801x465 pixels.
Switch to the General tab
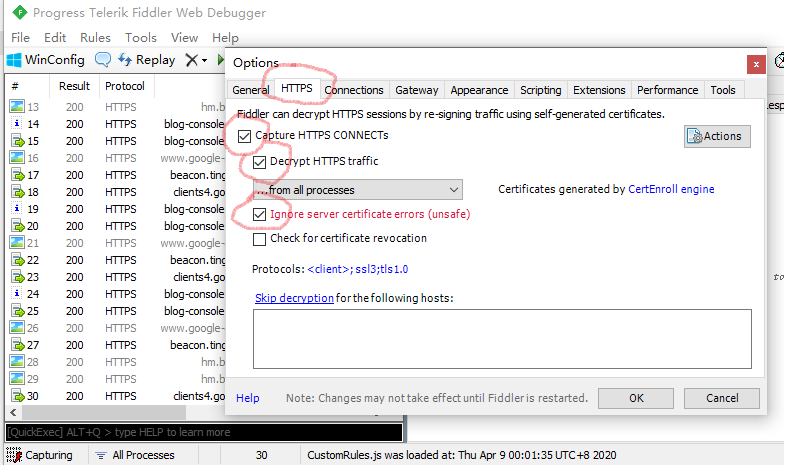pos(250,90)
